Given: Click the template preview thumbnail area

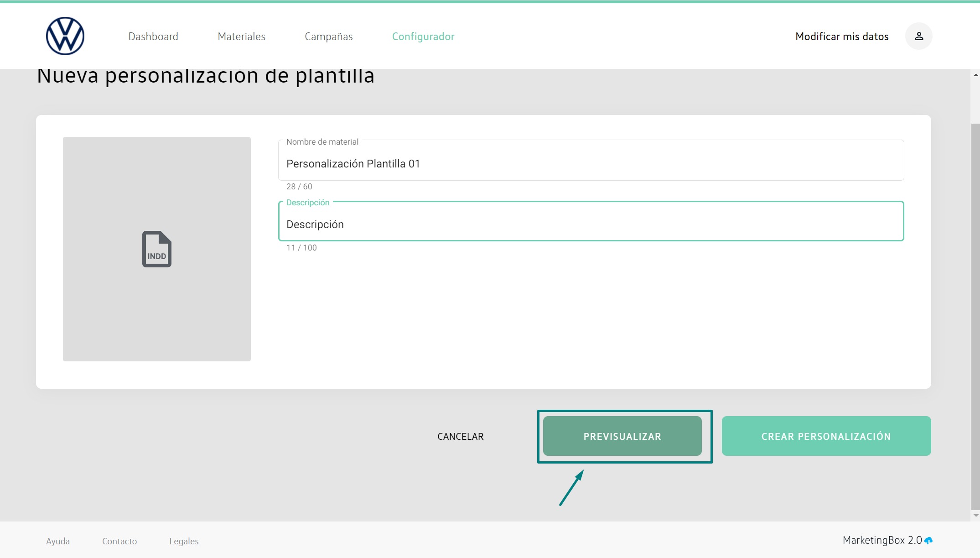Looking at the screenshot, I should [156, 310].
